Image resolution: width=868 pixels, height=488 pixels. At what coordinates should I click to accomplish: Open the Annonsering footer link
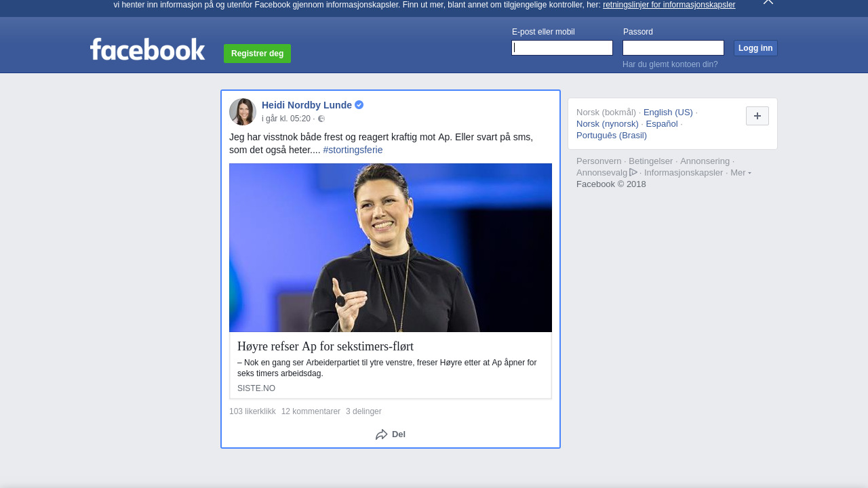pos(705,161)
